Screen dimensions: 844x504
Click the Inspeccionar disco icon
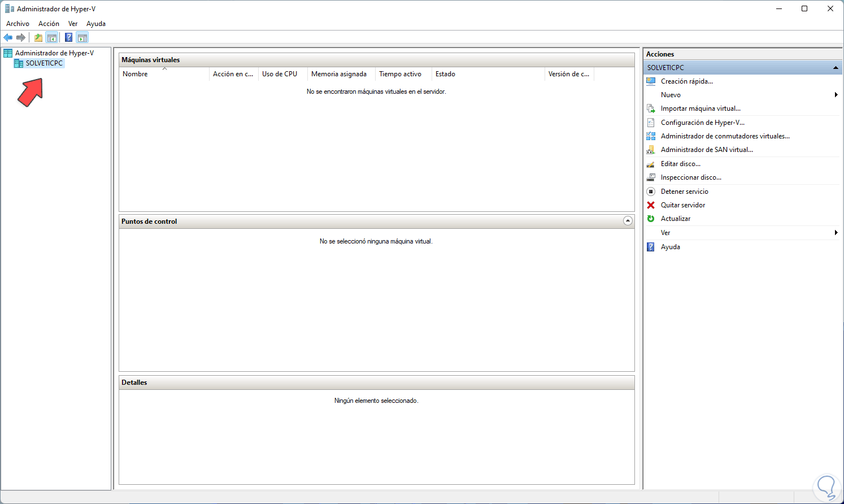pos(651,177)
